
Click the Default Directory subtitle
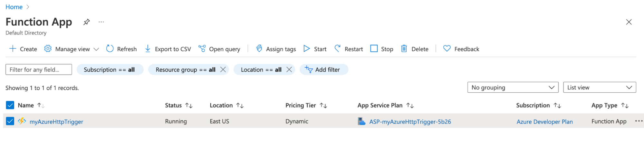[x=26, y=33]
